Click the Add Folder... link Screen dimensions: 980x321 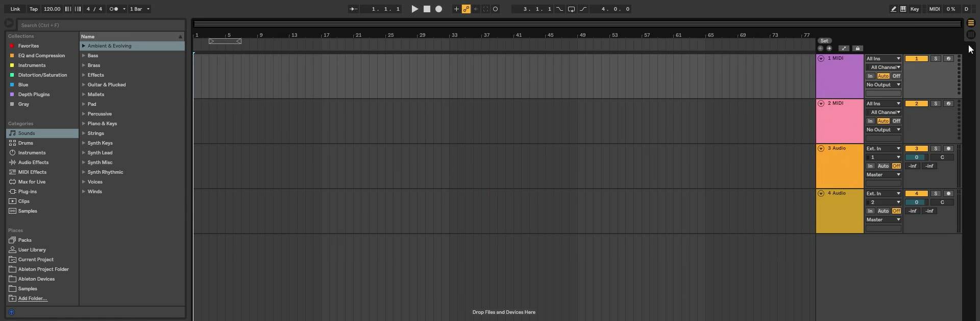click(x=32, y=299)
